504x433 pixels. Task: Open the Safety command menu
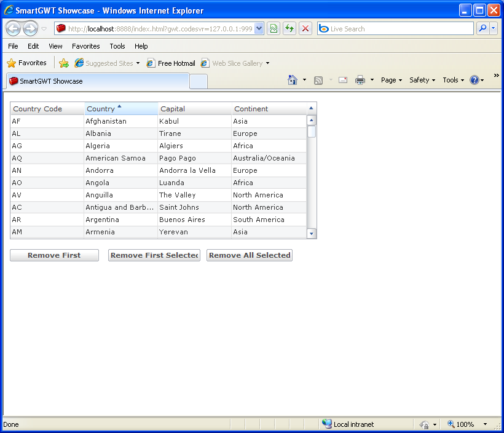[x=422, y=80]
